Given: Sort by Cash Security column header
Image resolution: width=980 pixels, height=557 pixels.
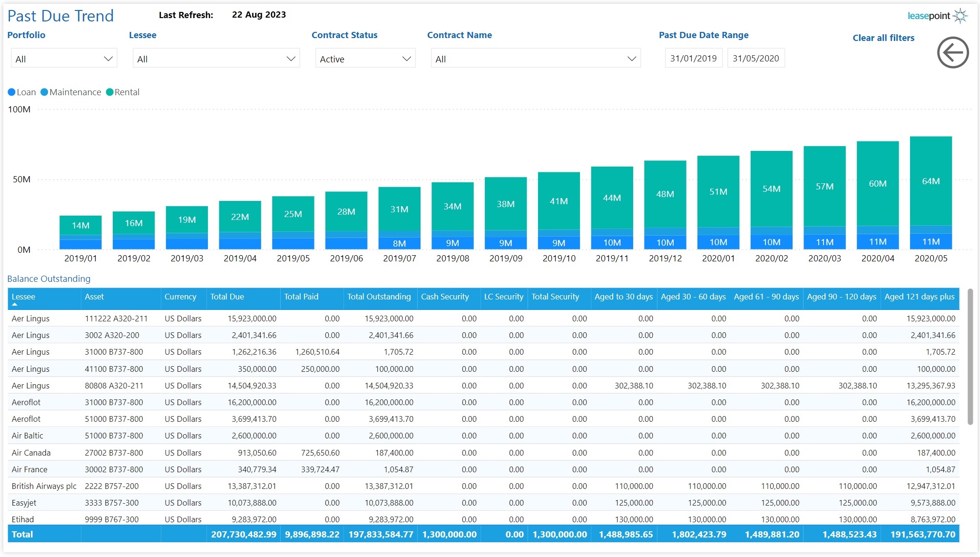Looking at the screenshot, I should pyautogui.click(x=449, y=298).
